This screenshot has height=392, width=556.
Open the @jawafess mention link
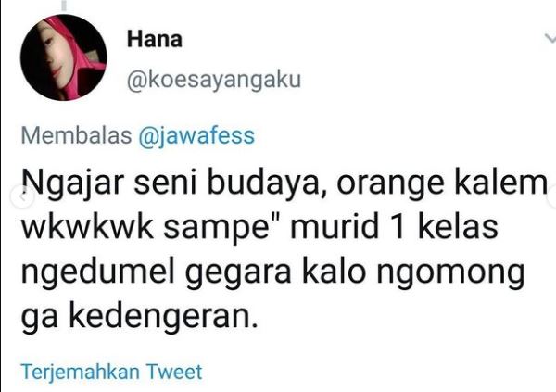pos(196,136)
